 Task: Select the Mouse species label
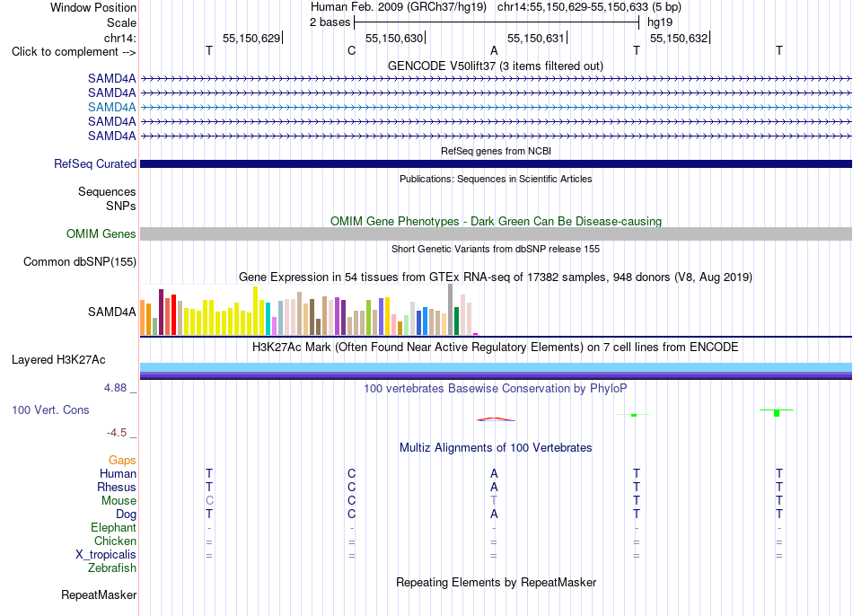[x=119, y=501]
